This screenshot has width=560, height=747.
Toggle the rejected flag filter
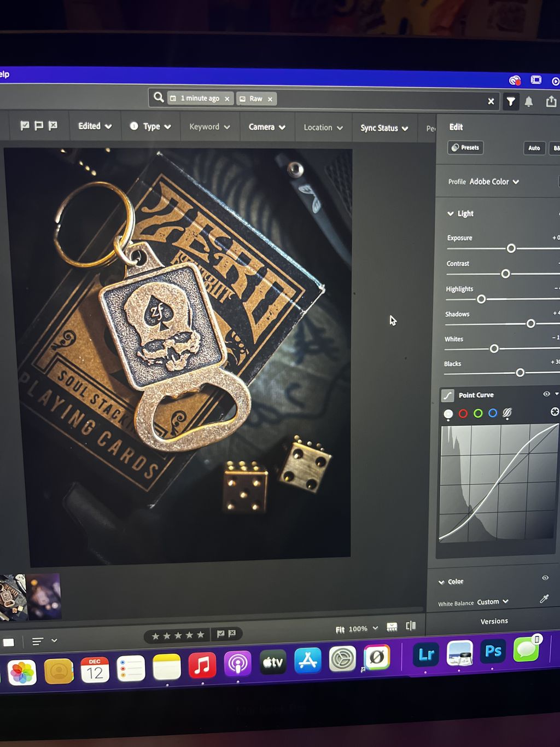53,125
